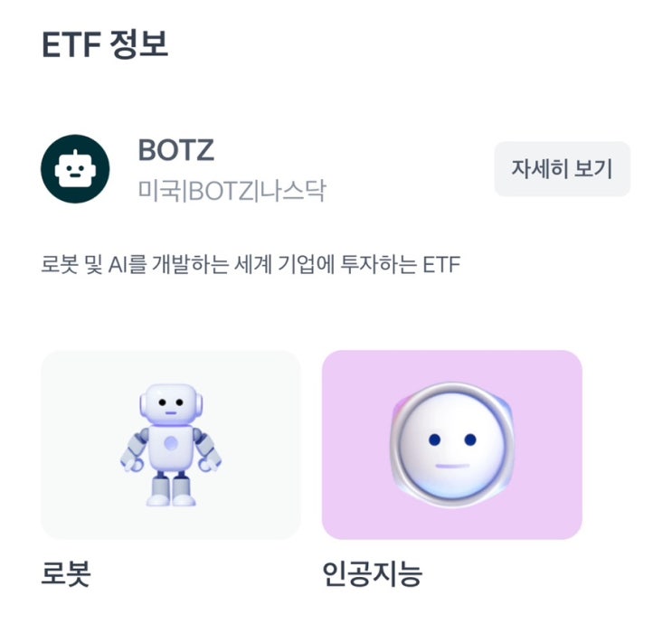Click the ETF 정보 section heading
The height and width of the screenshot is (624, 672).
pos(105,43)
